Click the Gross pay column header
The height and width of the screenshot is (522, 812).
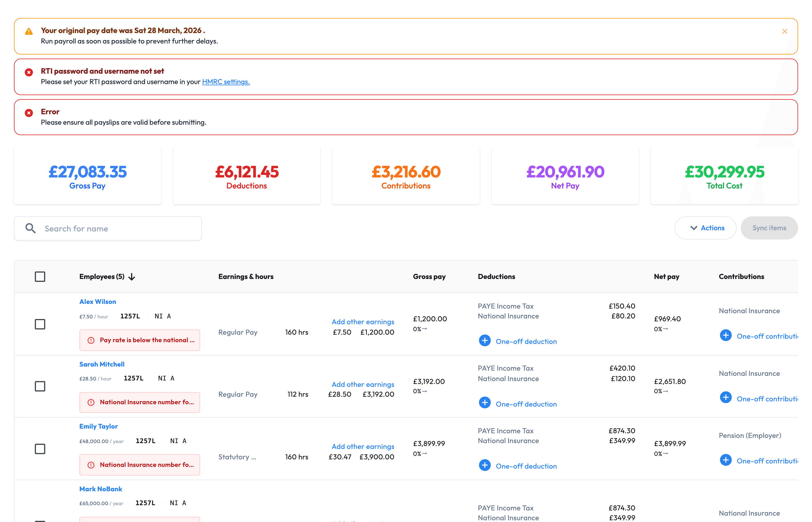[429, 277]
